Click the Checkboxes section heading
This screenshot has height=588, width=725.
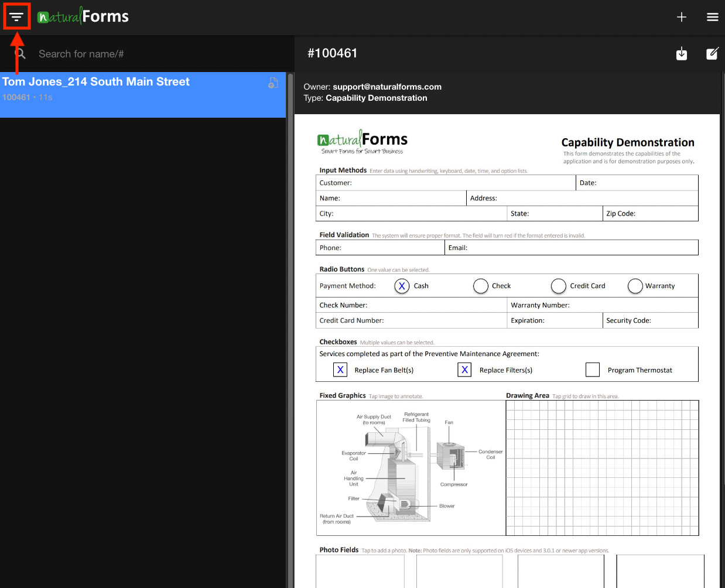[338, 342]
